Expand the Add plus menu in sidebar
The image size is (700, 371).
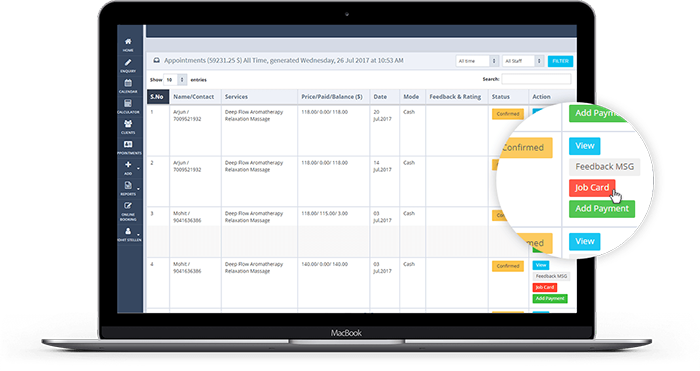coord(128,165)
